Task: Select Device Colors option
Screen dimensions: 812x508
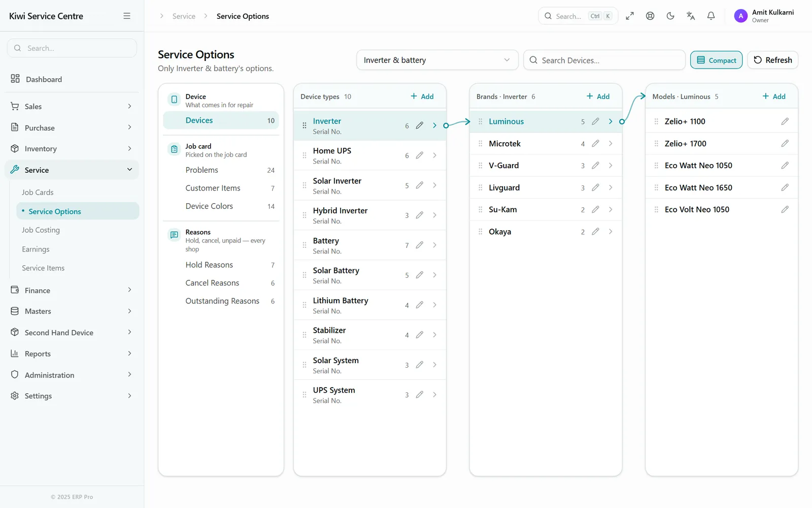Action: [x=221, y=206]
